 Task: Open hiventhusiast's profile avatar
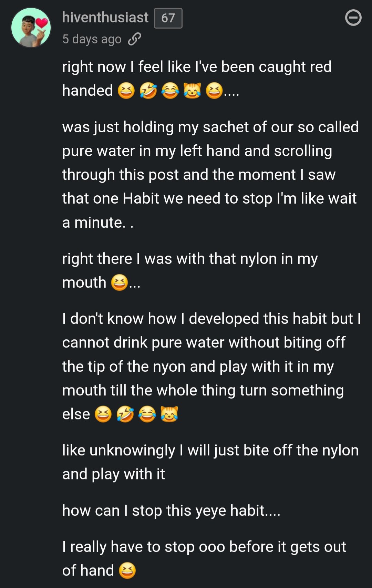pyautogui.click(x=31, y=28)
